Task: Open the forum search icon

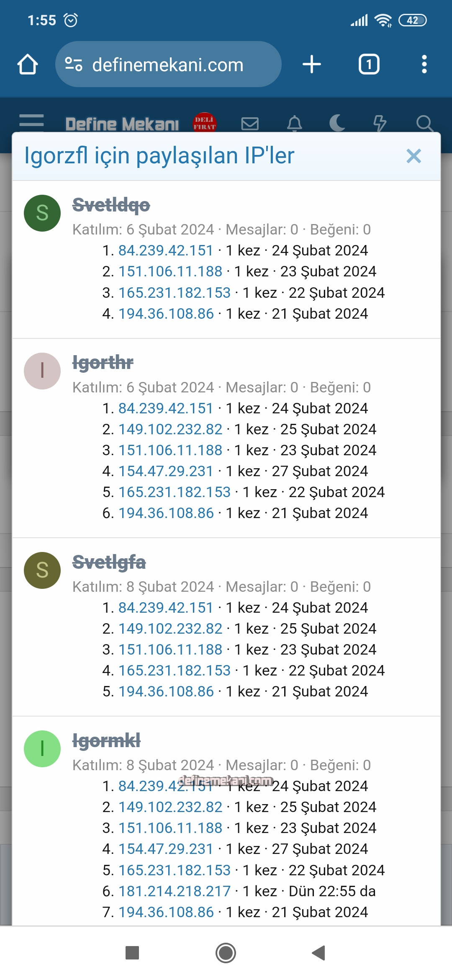Action: click(424, 124)
